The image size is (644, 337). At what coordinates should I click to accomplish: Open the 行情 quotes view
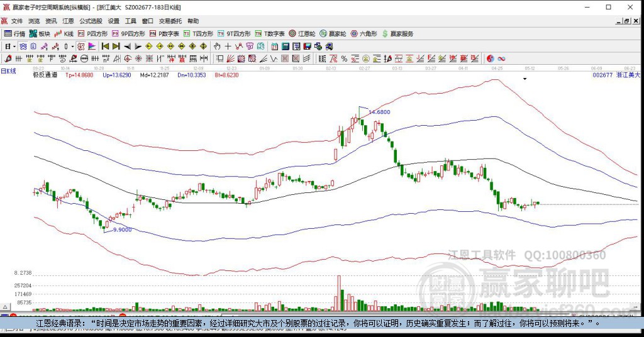click(x=15, y=34)
